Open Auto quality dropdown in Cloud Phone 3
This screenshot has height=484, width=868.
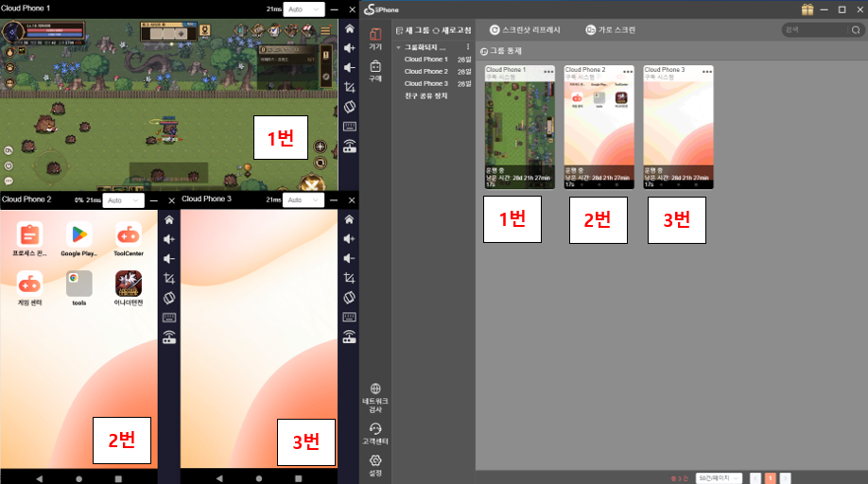coord(304,199)
